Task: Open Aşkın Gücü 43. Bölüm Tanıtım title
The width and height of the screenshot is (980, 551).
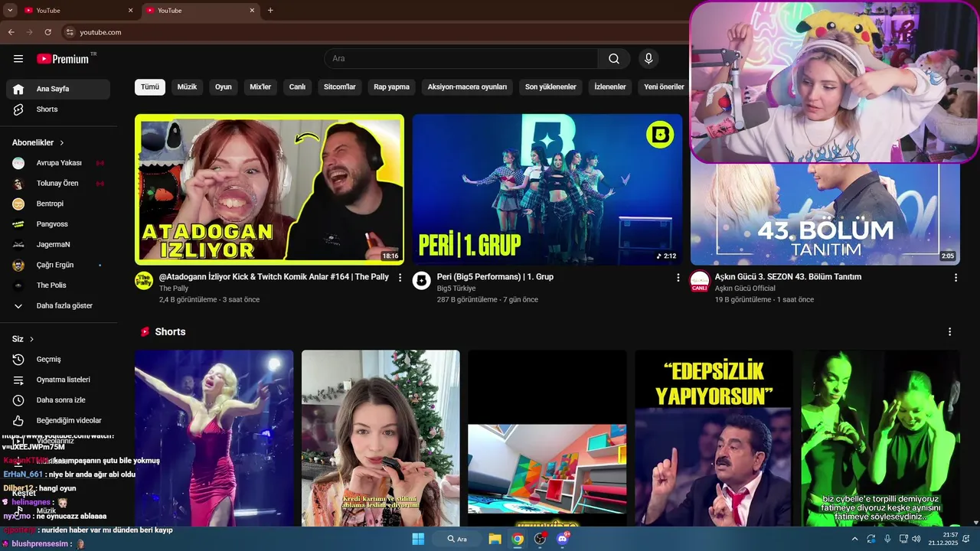Action: coord(789,277)
